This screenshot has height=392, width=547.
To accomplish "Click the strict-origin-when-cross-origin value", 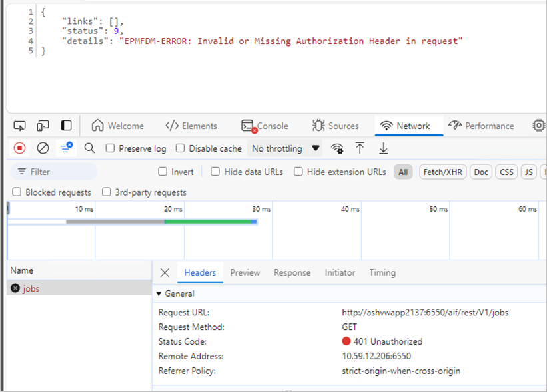I will coord(401,371).
